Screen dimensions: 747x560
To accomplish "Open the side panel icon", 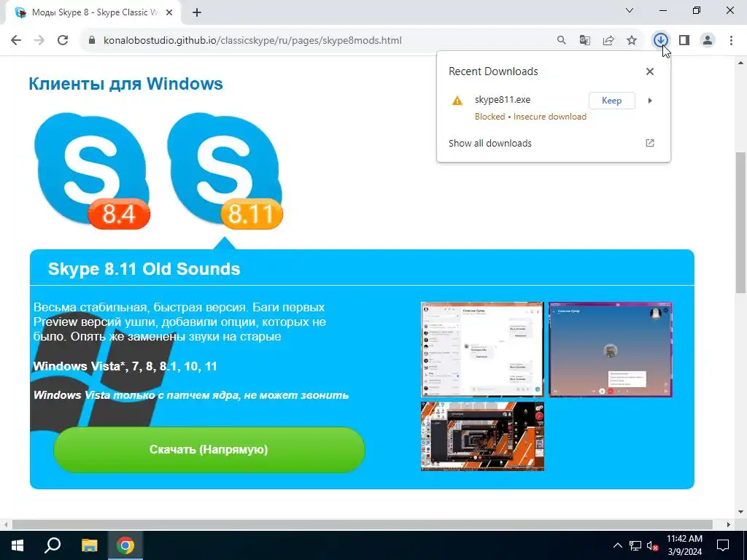I will coord(684,41).
